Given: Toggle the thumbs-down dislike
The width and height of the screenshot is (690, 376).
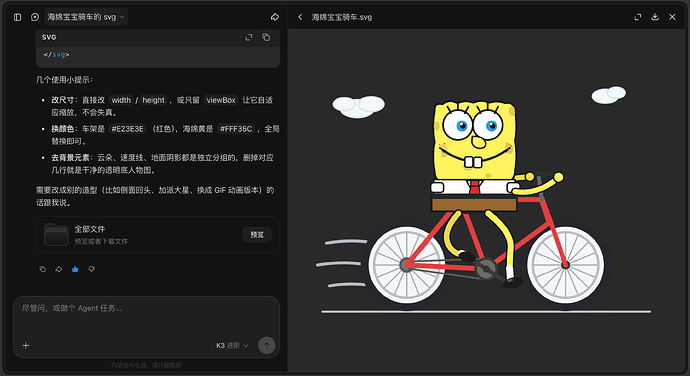Looking at the screenshot, I should coord(92,269).
